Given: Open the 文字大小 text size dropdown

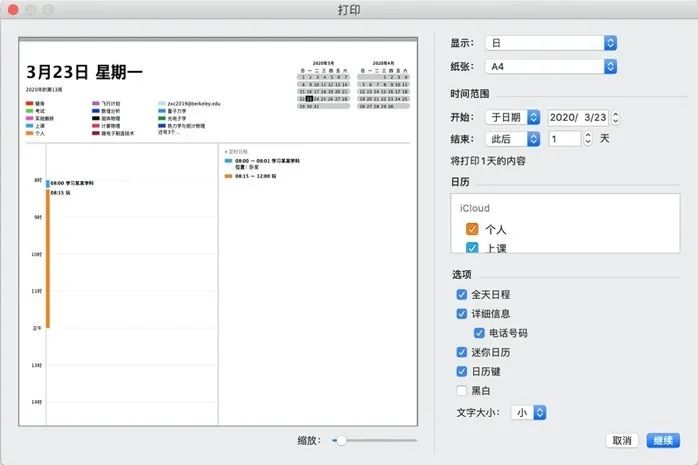Looking at the screenshot, I should pyautogui.click(x=526, y=412).
